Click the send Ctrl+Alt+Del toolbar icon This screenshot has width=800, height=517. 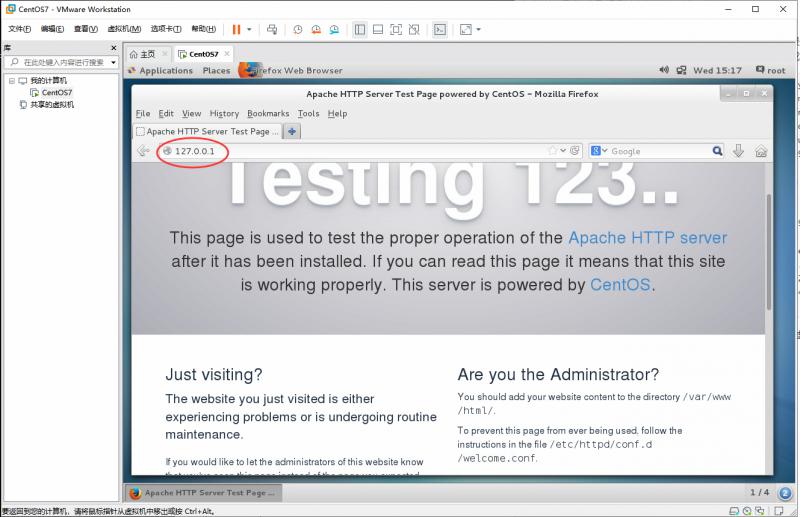click(x=272, y=30)
